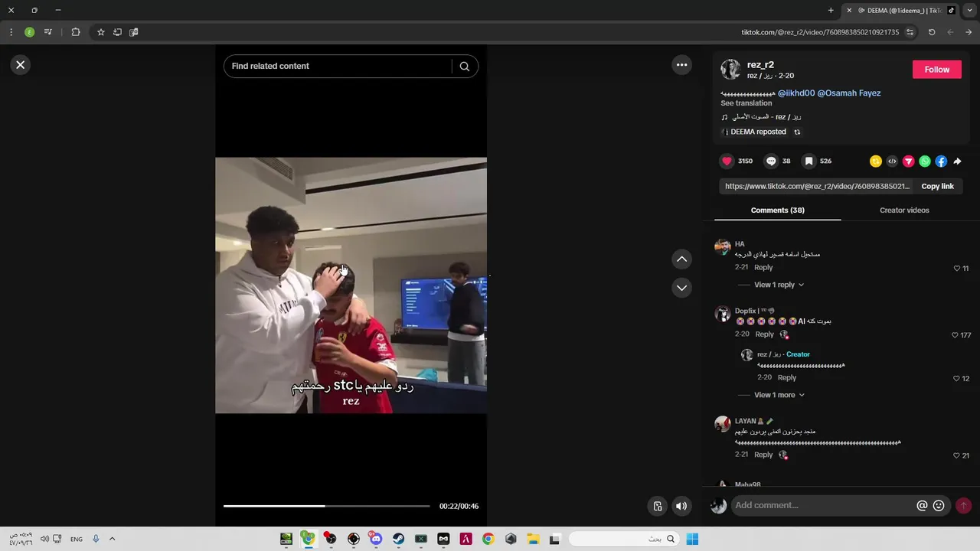
Task: Close the TikTok video viewer
Action: pyautogui.click(x=21, y=65)
